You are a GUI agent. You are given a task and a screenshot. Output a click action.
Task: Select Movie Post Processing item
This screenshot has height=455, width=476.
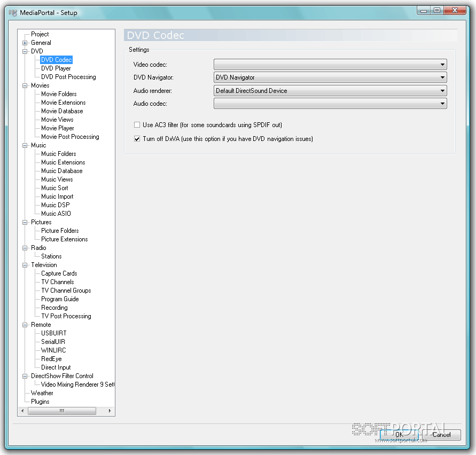(70, 137)
